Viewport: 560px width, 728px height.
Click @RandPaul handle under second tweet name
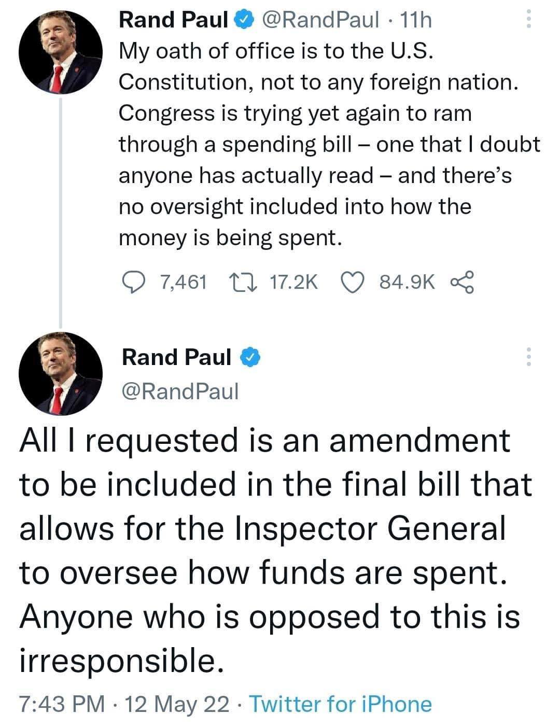(x=179, y=391)
